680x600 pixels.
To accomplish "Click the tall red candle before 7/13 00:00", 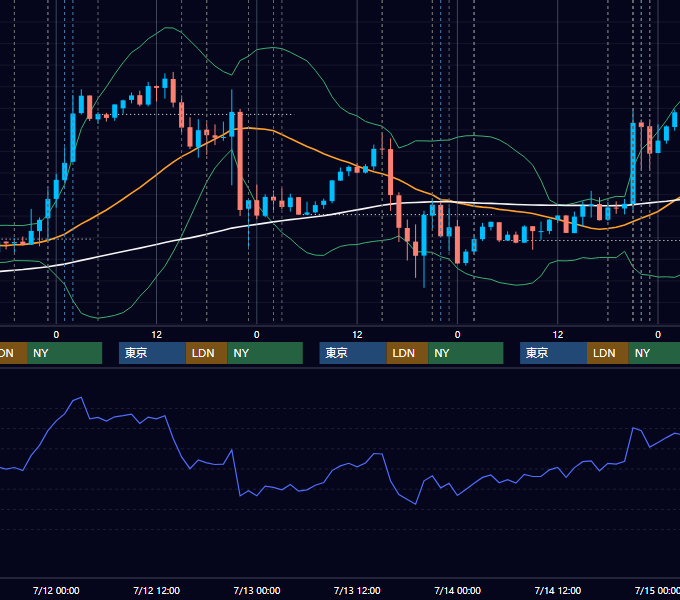I will coord(240,163).
